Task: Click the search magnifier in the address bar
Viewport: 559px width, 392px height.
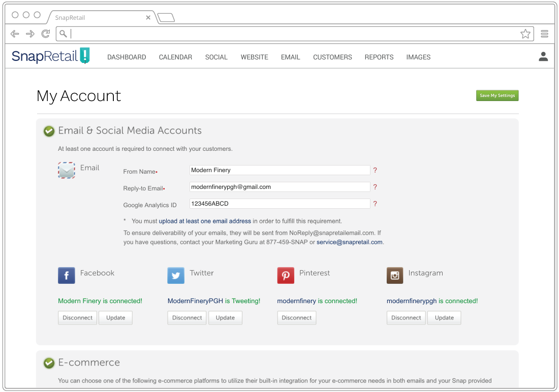Action: click(63, 34)
